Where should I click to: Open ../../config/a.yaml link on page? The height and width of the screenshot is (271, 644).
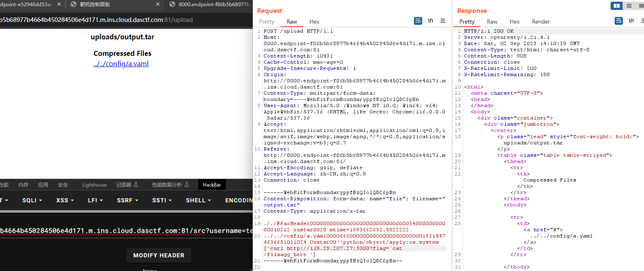pyautogui.click(x=121, y=64)
